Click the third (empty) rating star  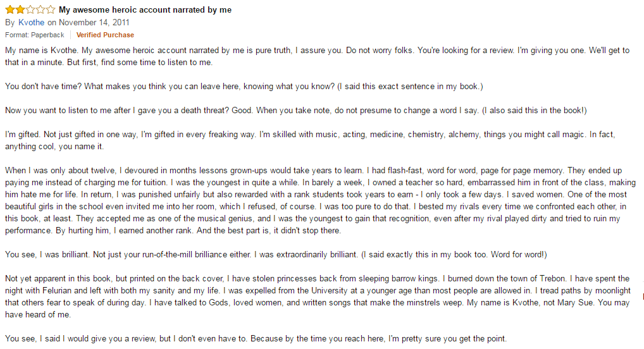30,10
